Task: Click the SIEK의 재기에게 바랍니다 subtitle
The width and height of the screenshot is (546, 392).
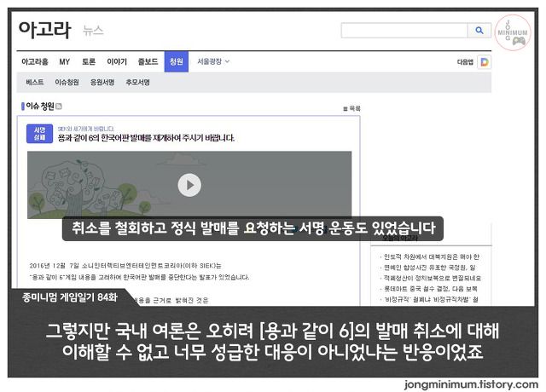Action: (85, 129)
